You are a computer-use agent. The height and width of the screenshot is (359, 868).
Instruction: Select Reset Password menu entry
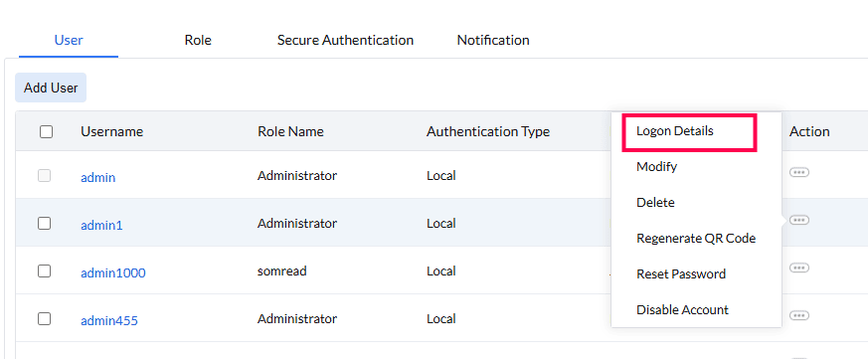coord(681,273)
